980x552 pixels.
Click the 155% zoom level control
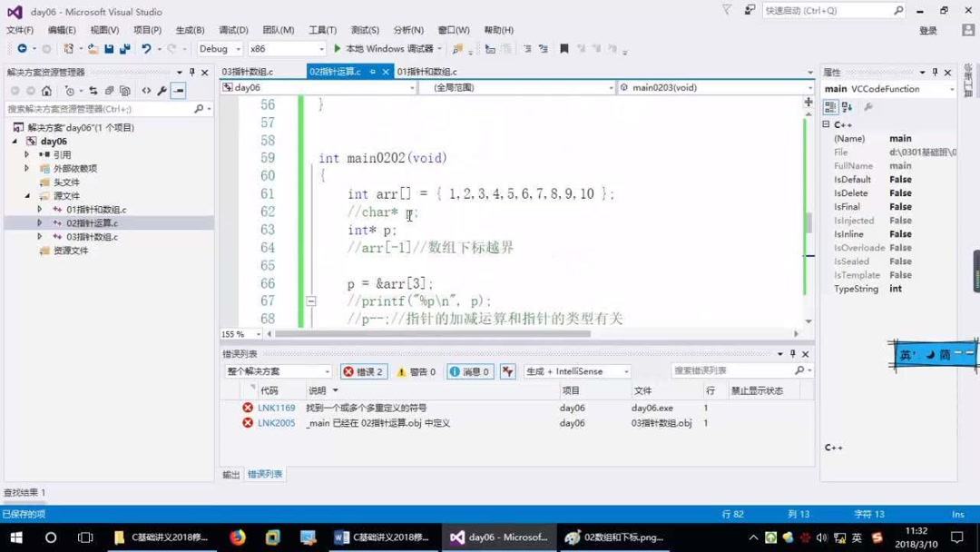tap(238, 333)
